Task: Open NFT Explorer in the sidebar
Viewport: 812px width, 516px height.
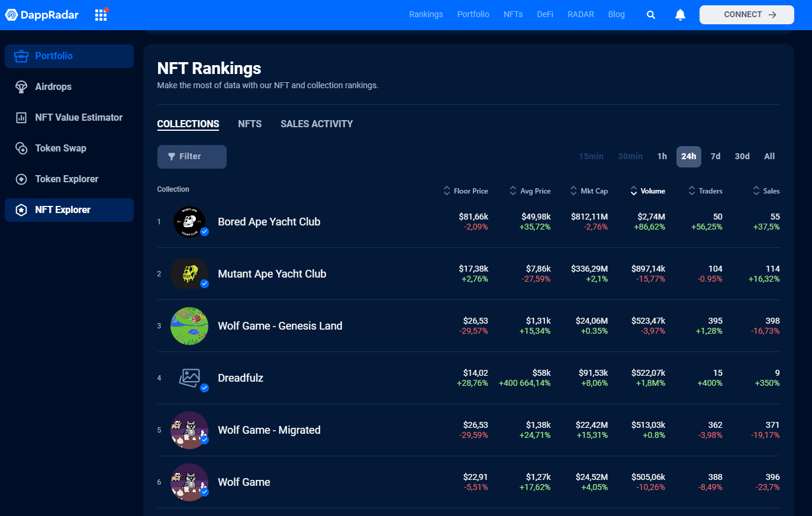Action: pos(69,210)
